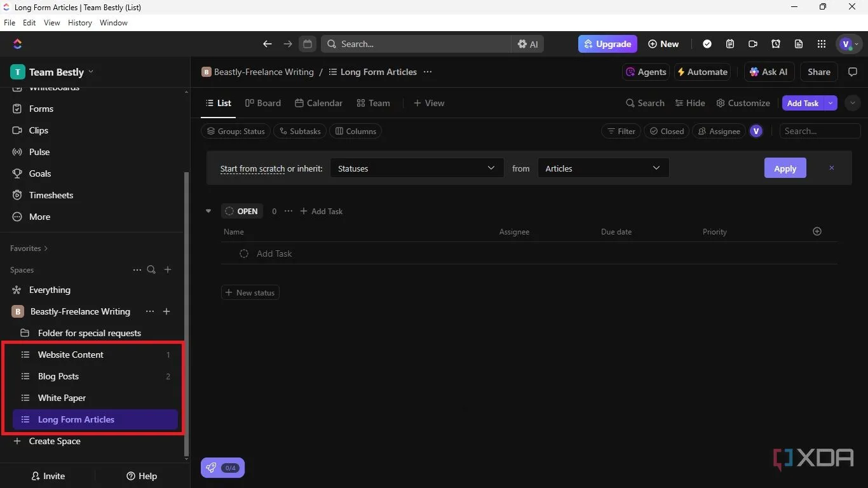Open the AI button in the search bar
868x488 pixels.
pyautogui.click(x=527, y=44)
